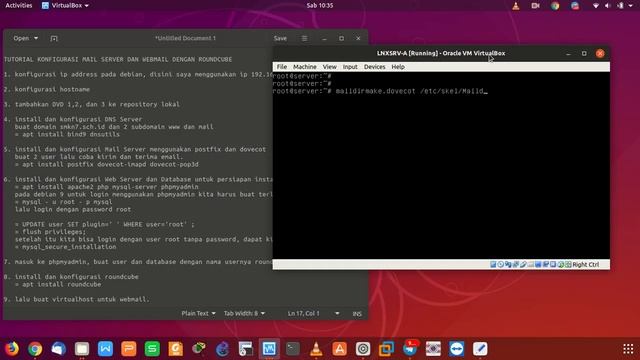The image size is (640, 360).
Task: Click the gedit title Untitled Document 1
Action: pyautogui.click(x=185, y=38)
